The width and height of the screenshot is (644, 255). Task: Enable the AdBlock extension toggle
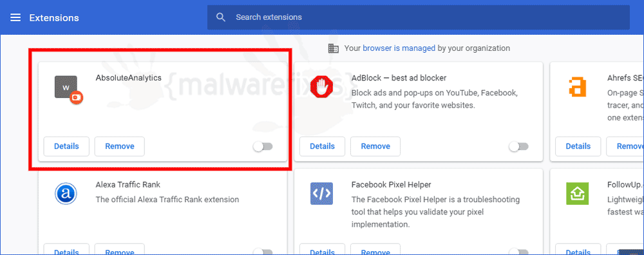coord(518,147)
